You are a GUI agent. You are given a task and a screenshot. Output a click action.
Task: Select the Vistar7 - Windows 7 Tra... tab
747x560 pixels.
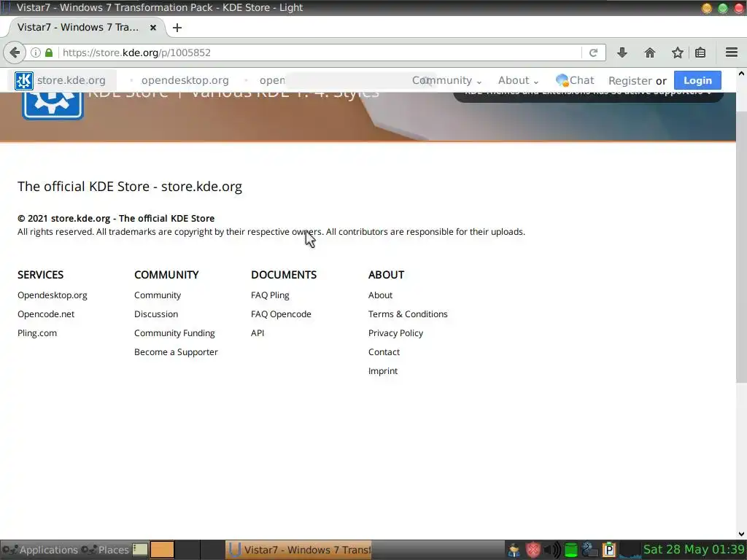coord(79,27)
